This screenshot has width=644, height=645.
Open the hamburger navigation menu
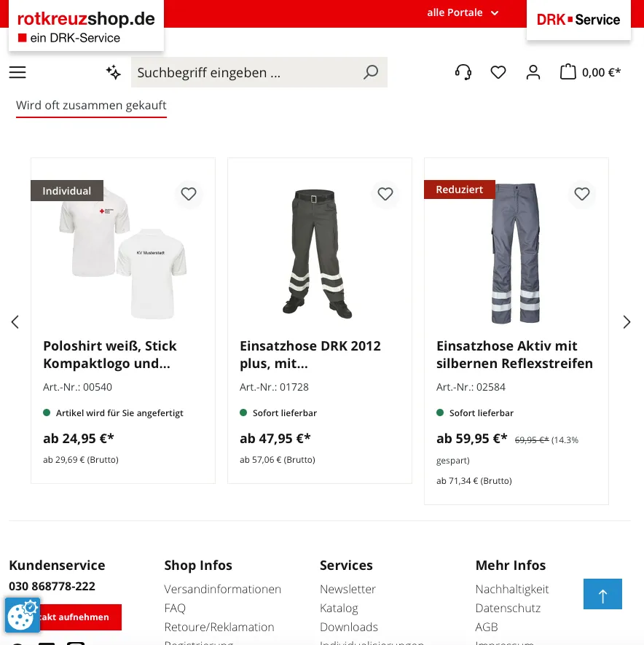pos(17,72)
